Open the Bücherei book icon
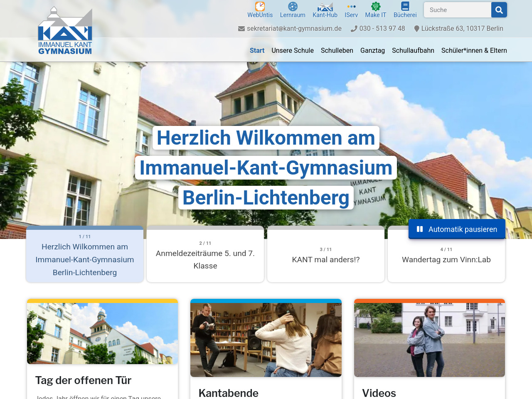This screenshot has width=532, height=399. (x=405, y=7)
